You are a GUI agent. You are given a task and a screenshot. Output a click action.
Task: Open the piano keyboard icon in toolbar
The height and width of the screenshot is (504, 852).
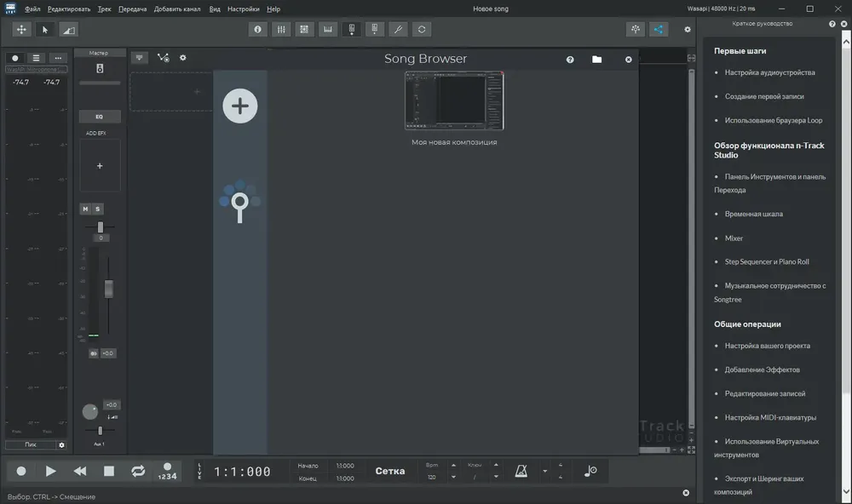tap(328, 29)
